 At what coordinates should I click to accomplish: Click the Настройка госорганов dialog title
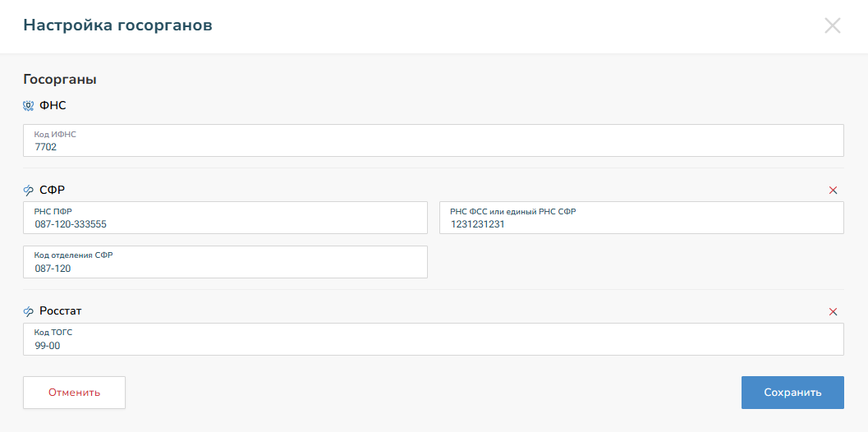[117, 25]
